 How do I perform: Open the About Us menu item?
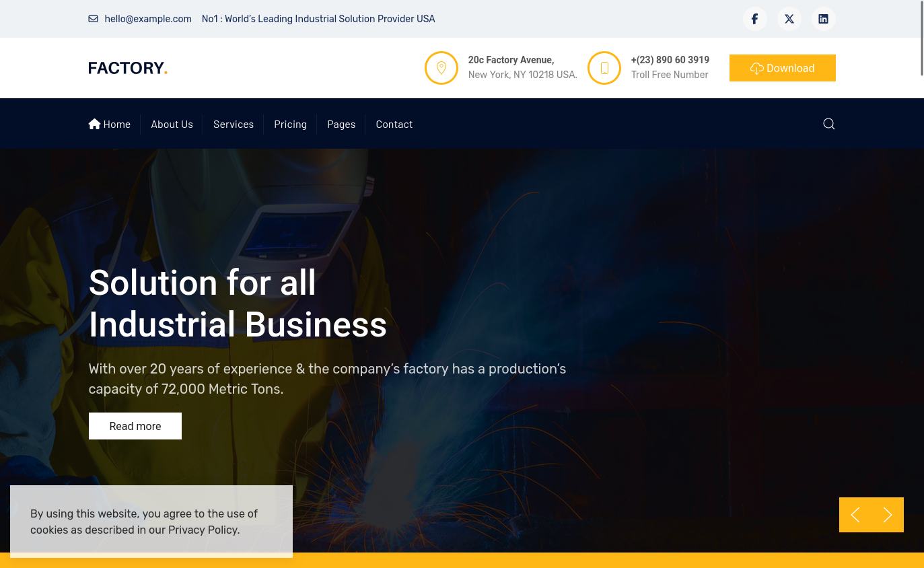point(172,124)
